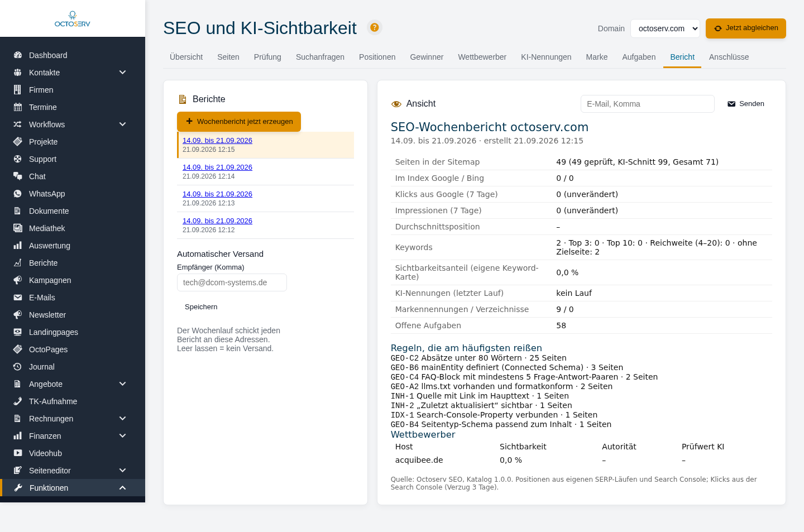
Task: Click the Auswertung bar-chart icon
Action: pos(18,246)
